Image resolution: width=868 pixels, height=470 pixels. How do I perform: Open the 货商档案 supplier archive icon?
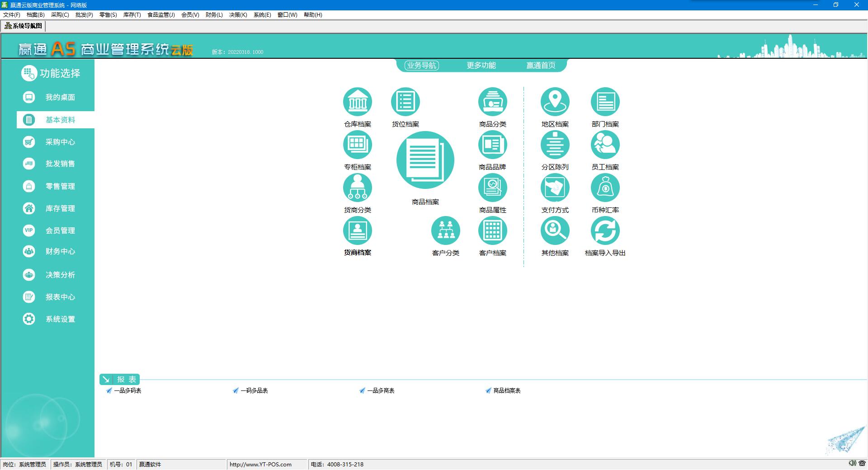[x=357, y=231]
